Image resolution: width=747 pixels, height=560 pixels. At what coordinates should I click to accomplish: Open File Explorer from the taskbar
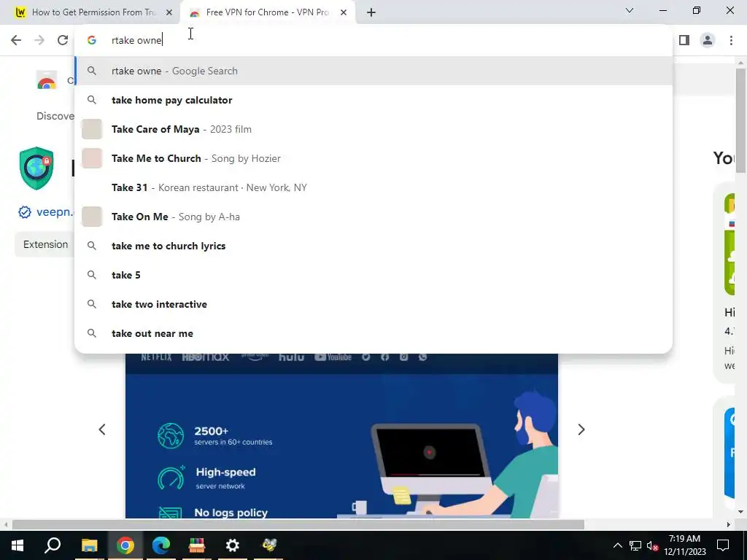pos(89,545)
